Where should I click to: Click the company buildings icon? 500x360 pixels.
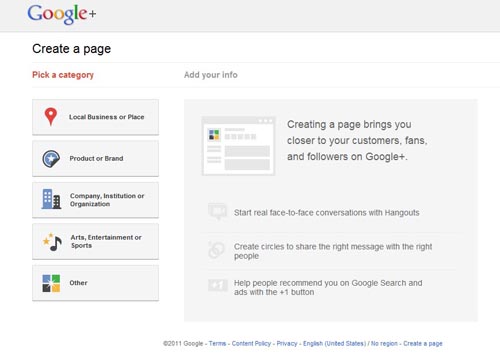(x=51, y=199)
